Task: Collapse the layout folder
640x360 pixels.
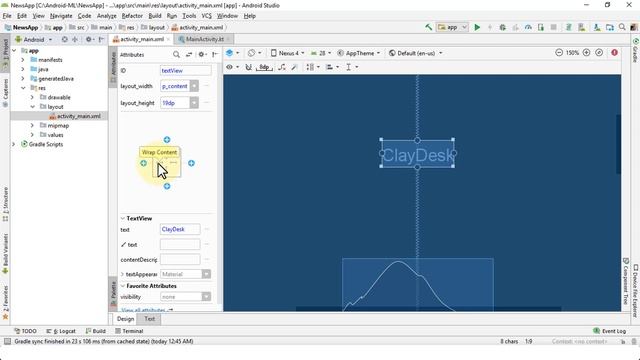Action: (33, 107)
